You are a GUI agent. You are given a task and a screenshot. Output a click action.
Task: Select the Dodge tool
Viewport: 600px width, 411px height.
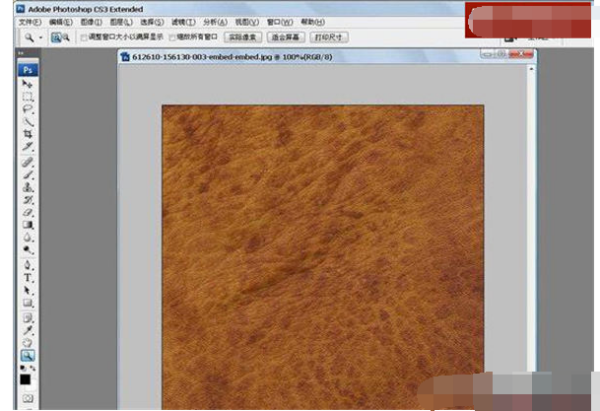(x=28, y=250)
